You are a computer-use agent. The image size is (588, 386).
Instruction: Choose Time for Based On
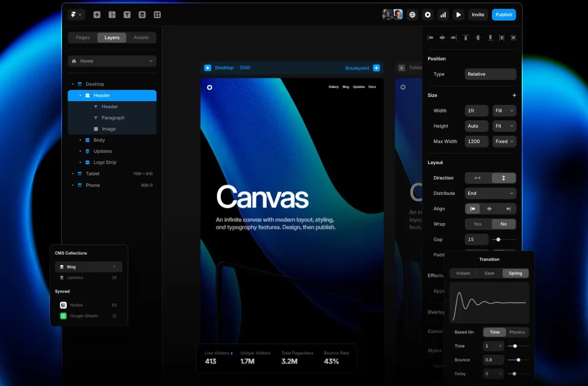point(495,332)
